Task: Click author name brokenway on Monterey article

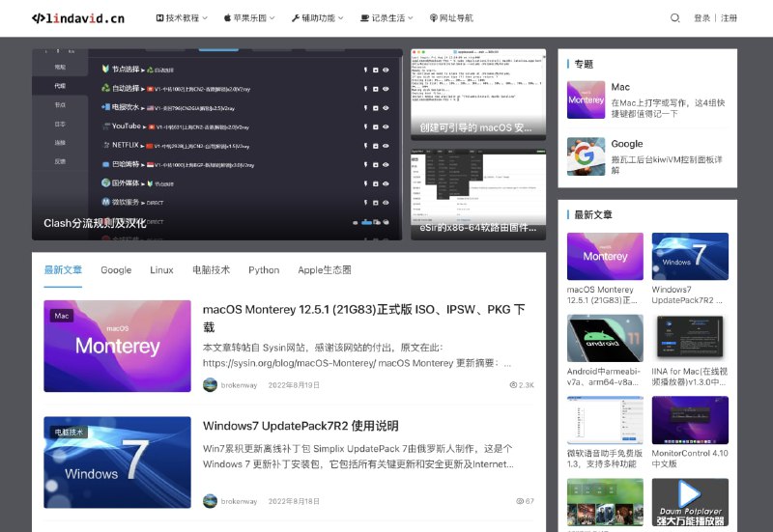Action: (239, 385)
